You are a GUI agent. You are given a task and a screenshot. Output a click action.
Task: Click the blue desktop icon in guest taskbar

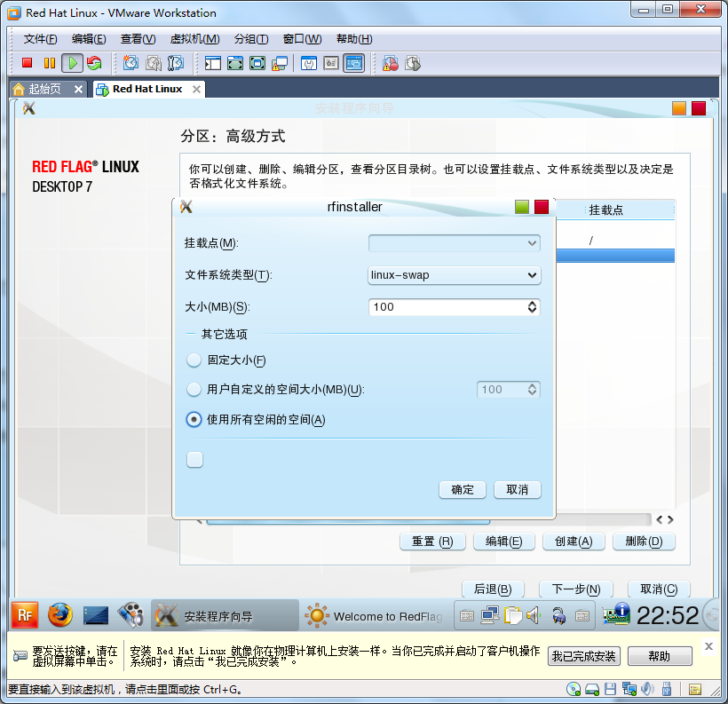click(96, 616)
